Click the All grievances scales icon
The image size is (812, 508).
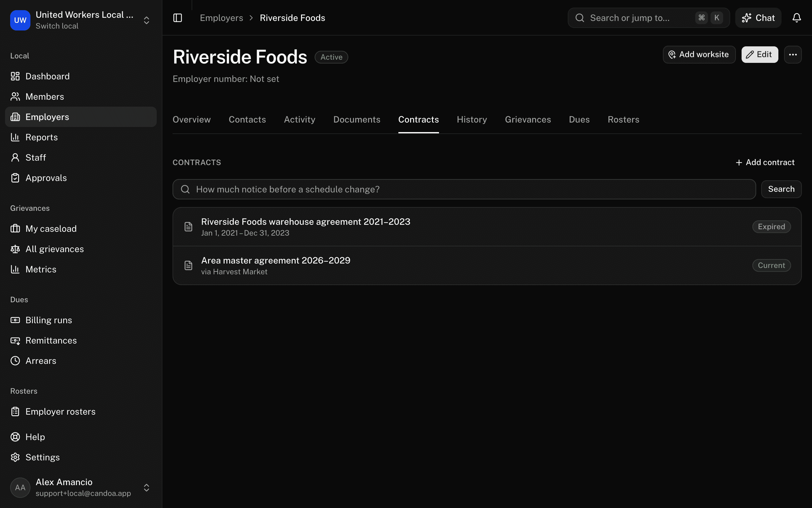(15, 249)
